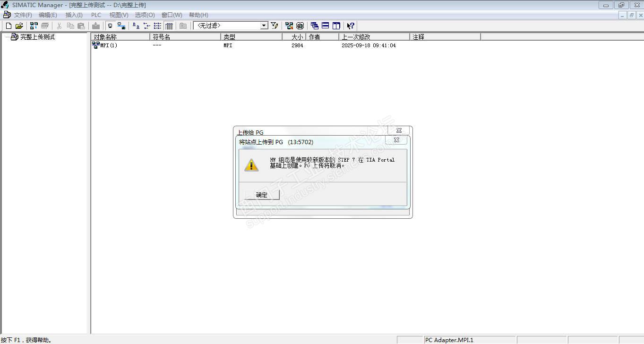Image resolution: width=644 pixels, height=344 pixels.
Task: Create a new project with the New icon
Action: pos(9,26)
